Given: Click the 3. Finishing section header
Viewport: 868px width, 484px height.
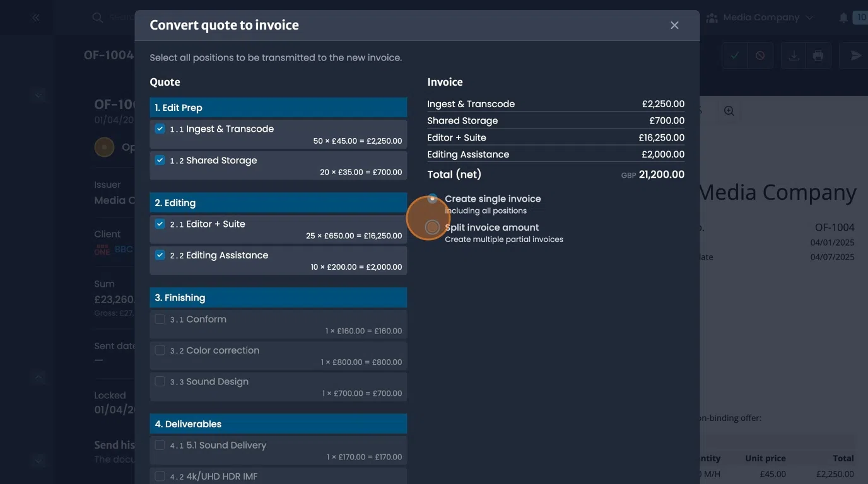Looking at the screenshot, I should [278, 297].
